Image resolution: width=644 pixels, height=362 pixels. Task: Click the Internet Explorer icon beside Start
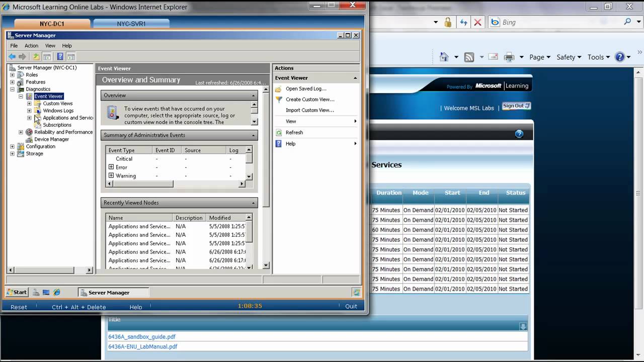[57, 292]
